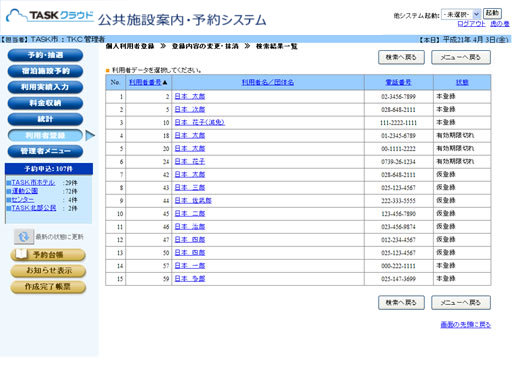Click the 起動 button
This screenshot has height=384, width=512.
pyautogui.click(x=492, y=13)
